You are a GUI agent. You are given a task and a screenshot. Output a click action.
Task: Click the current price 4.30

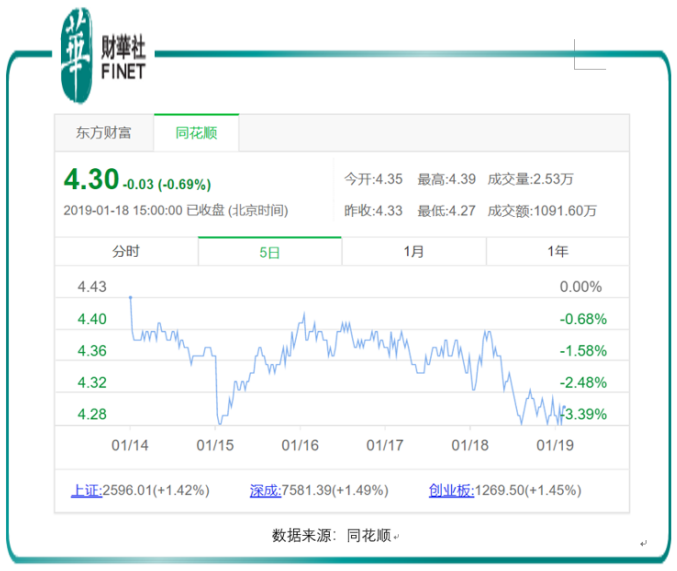91,179
